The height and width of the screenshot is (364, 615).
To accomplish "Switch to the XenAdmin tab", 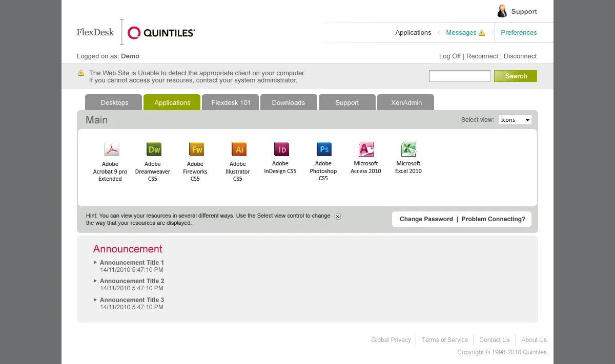I will (406, 102).
